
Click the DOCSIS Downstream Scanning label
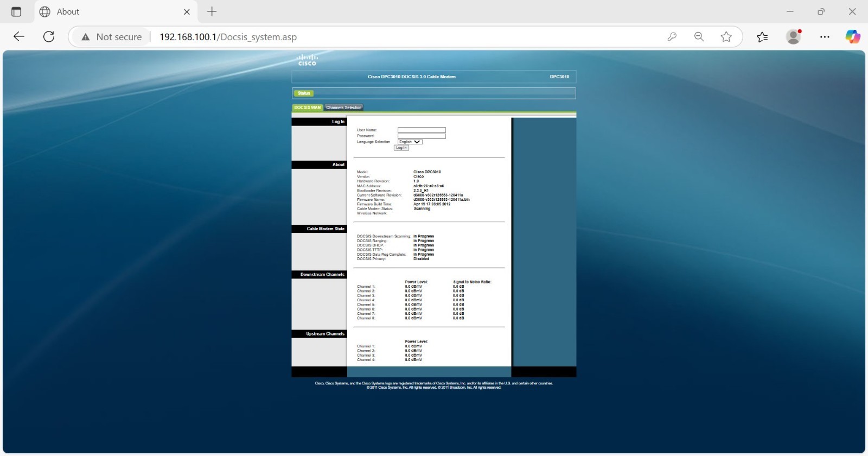coord(384,237)
